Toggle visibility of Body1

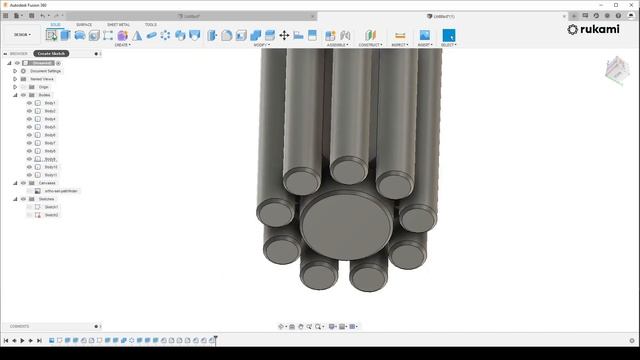coord(29,103)
